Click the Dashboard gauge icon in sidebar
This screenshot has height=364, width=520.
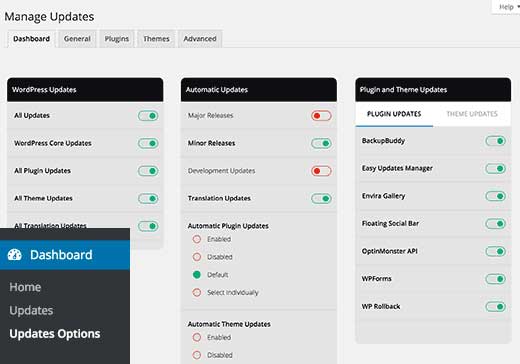(x=15, y=255)
